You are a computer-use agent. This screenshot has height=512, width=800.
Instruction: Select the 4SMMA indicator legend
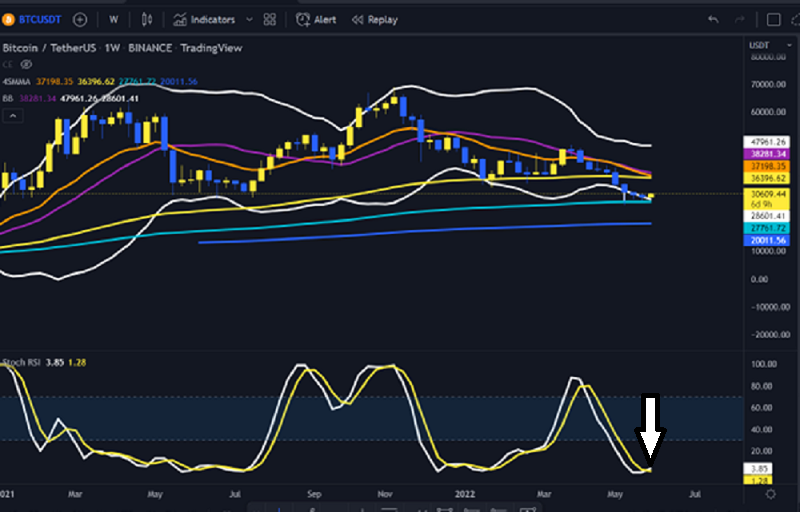tap(16, 82)
